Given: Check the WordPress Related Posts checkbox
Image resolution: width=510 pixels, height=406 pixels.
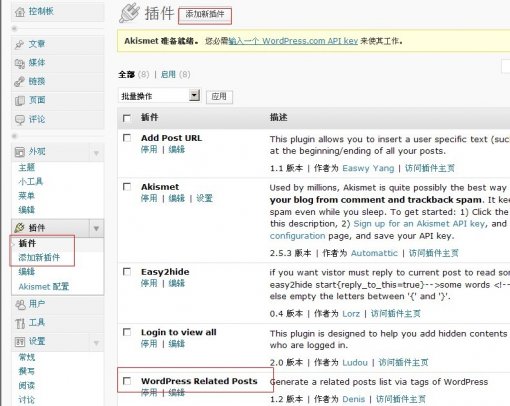Looking at the screenshot, I should (127, 381).
